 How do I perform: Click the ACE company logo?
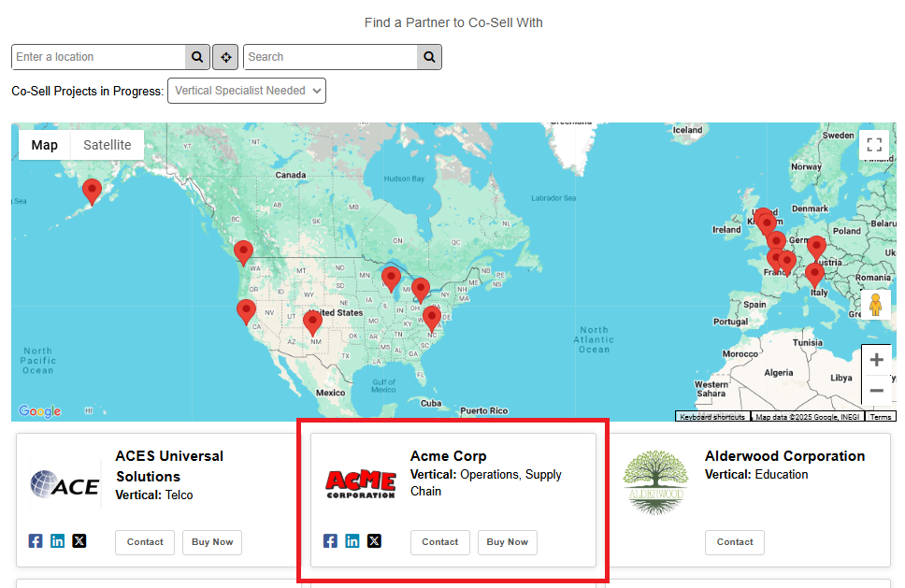65,483
